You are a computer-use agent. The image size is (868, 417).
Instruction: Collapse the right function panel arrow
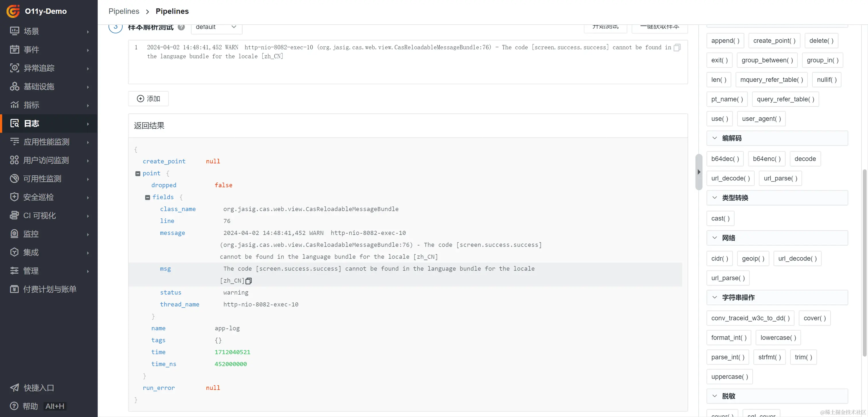(699, 172)
